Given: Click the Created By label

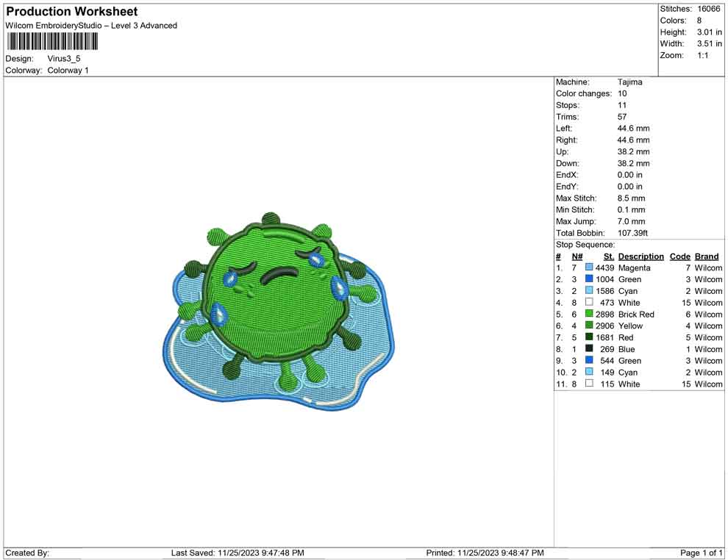Looking at the screenshot, I should (x=27, y=553).
